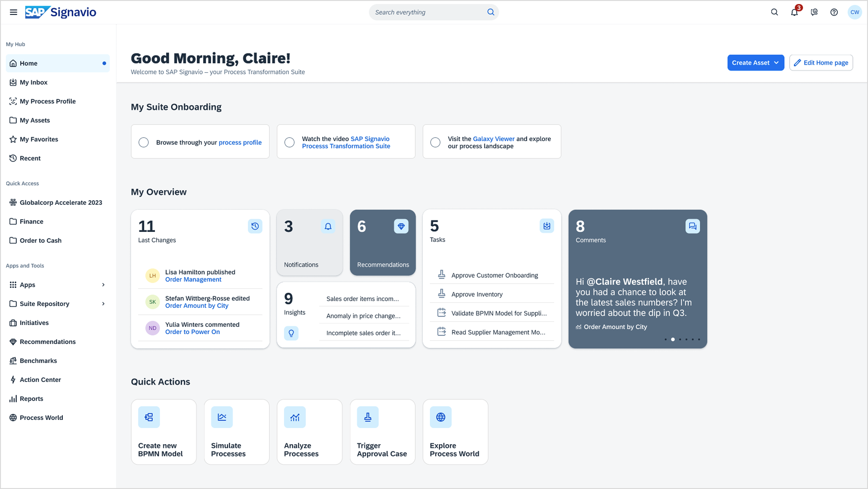Open My Assets folder
This screenshot has width=868, height=489.
click(x=58, y=120)
